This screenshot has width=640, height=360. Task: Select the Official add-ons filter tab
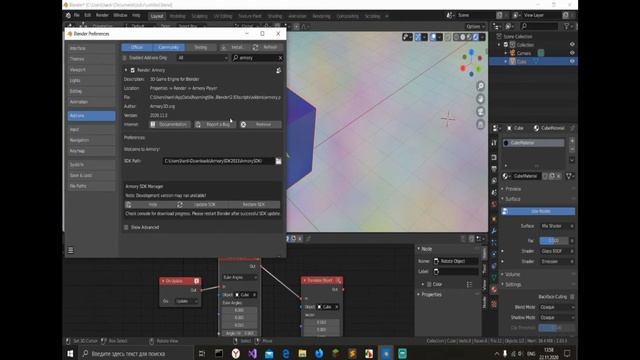[x=137, y=47]
